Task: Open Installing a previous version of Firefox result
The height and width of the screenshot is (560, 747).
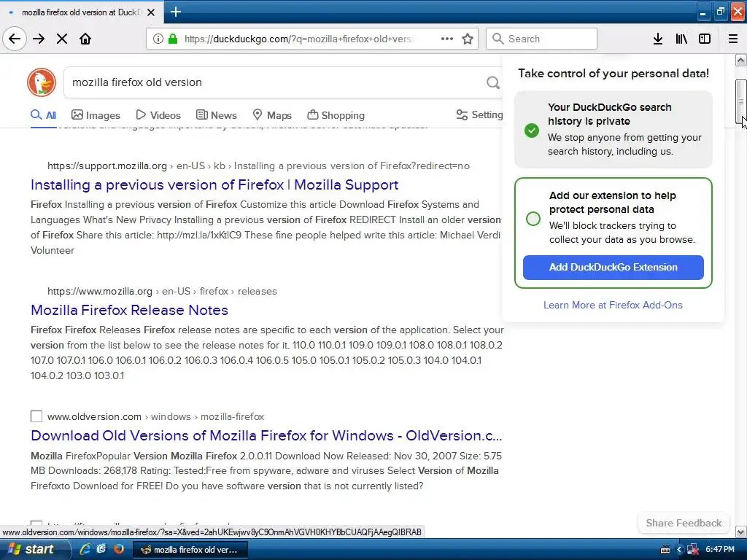Action: click(x=214, y=184)
